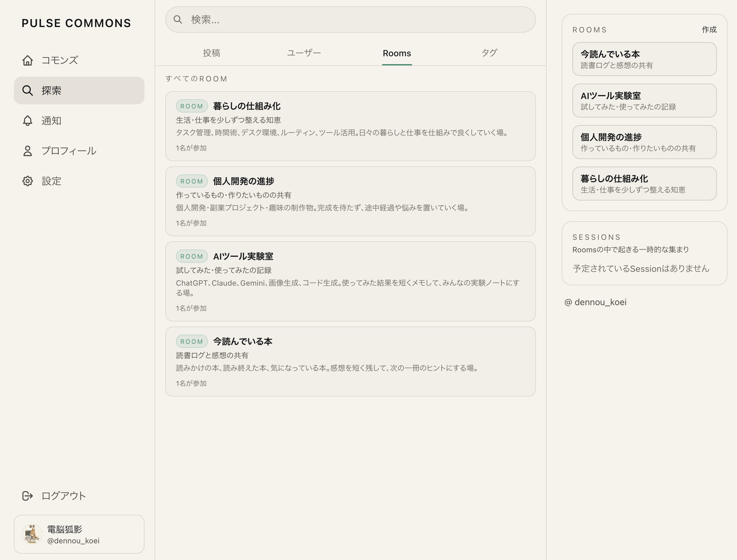The height and width of the screenshot is (560, 737).
Task: Select the 探索 magnifier icon in the sidebar
Action: (27, 90)
